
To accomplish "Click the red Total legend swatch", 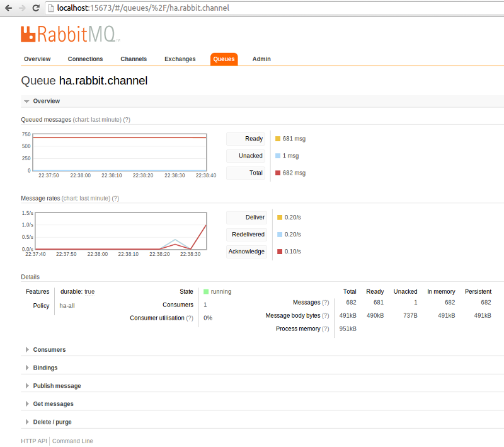I will click(x=278, y=173).
